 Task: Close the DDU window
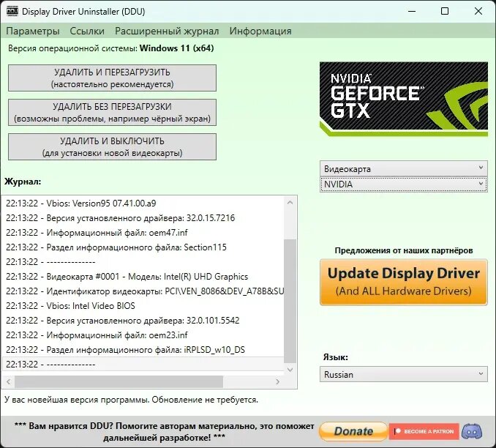coord(478,12)
